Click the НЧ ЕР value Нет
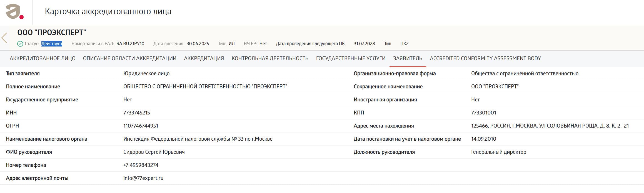644x193 pixels. click(263, 44)
